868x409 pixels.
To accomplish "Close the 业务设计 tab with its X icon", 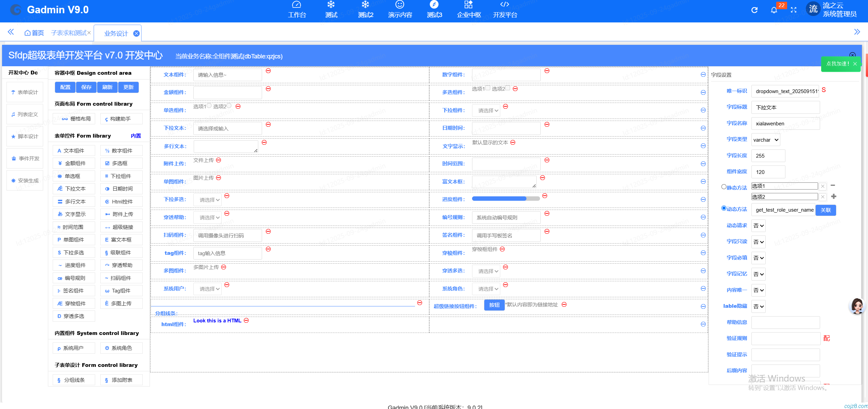I will (136, 33).
